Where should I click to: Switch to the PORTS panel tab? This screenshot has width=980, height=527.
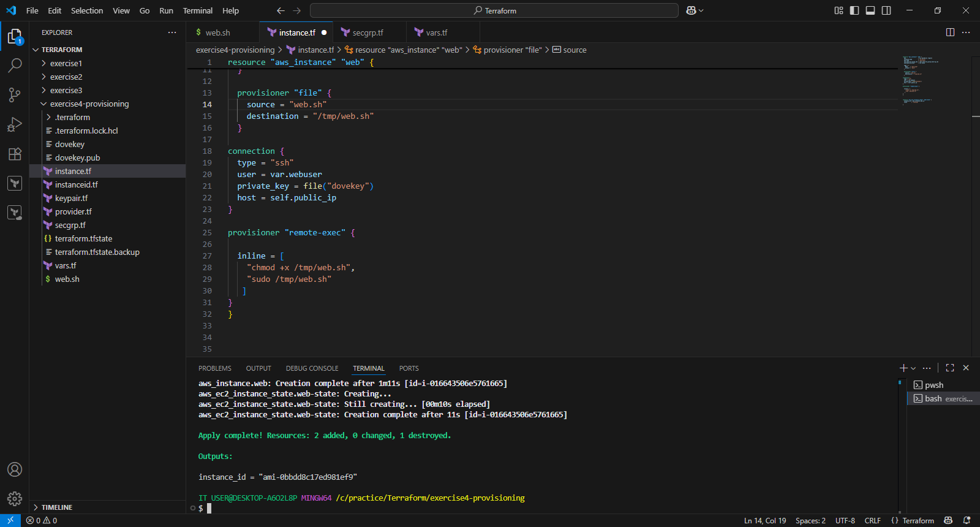[x=409, y=368]
